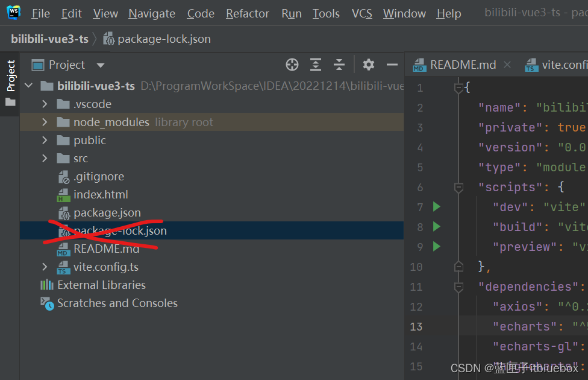Open Project panel settings gear
Image resolution: width=588 pixels, height=380 pixels.
coord(369,65)
